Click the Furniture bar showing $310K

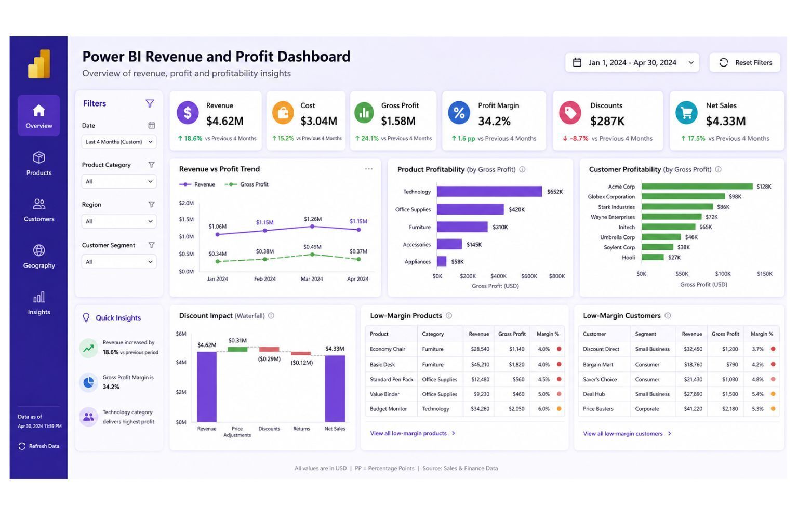click(462, 227)
